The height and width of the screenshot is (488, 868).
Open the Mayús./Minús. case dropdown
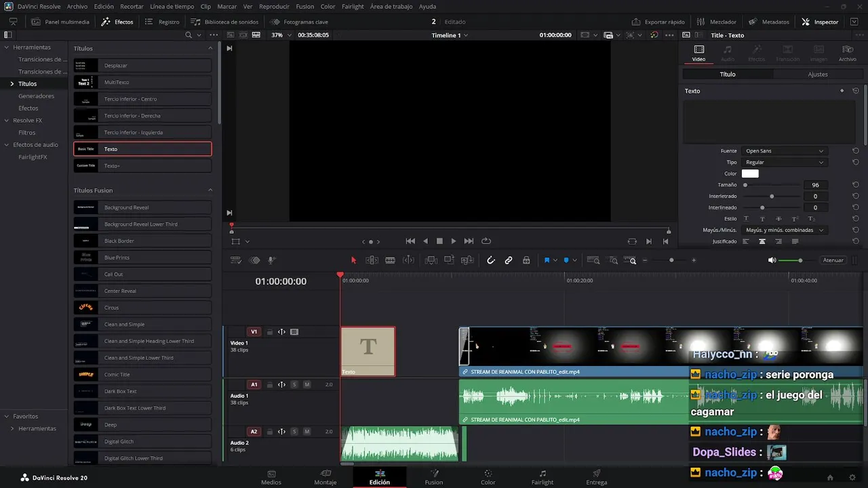click(x=785, y=230)
